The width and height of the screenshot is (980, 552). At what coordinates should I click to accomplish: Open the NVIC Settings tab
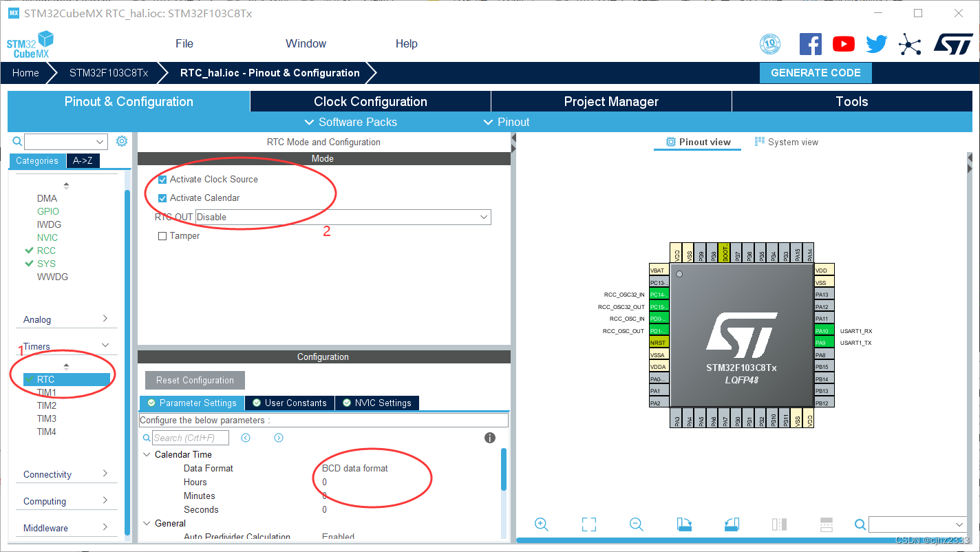[376, 403]
